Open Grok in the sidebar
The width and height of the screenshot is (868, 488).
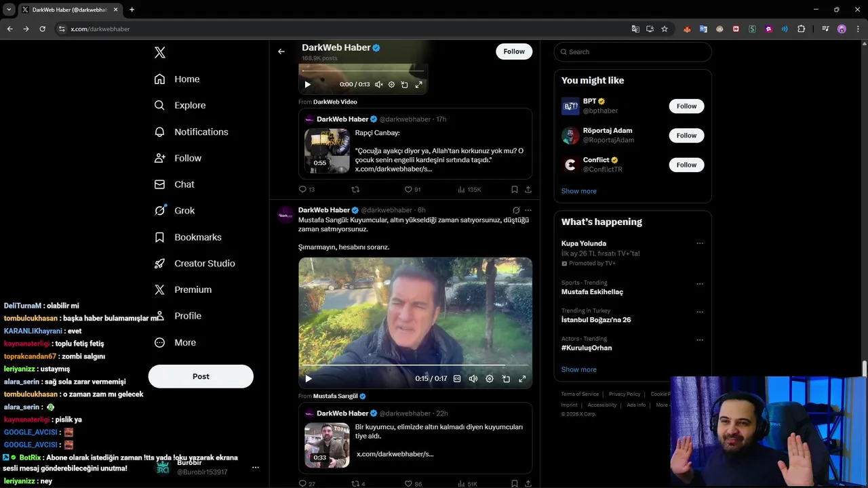[x=174, y=211]
